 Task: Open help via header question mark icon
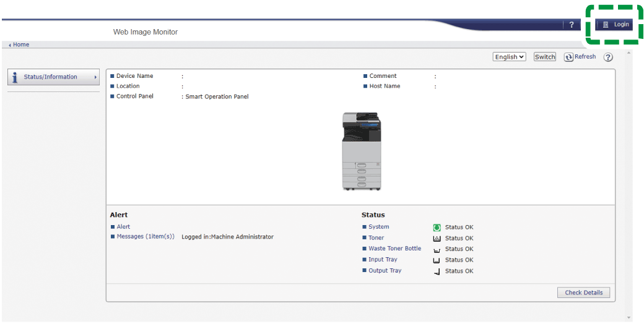click(571, 25)
